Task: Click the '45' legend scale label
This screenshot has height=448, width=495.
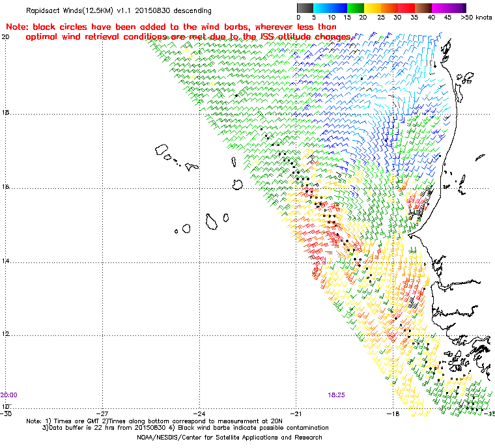Action: (x=447, y=18)
